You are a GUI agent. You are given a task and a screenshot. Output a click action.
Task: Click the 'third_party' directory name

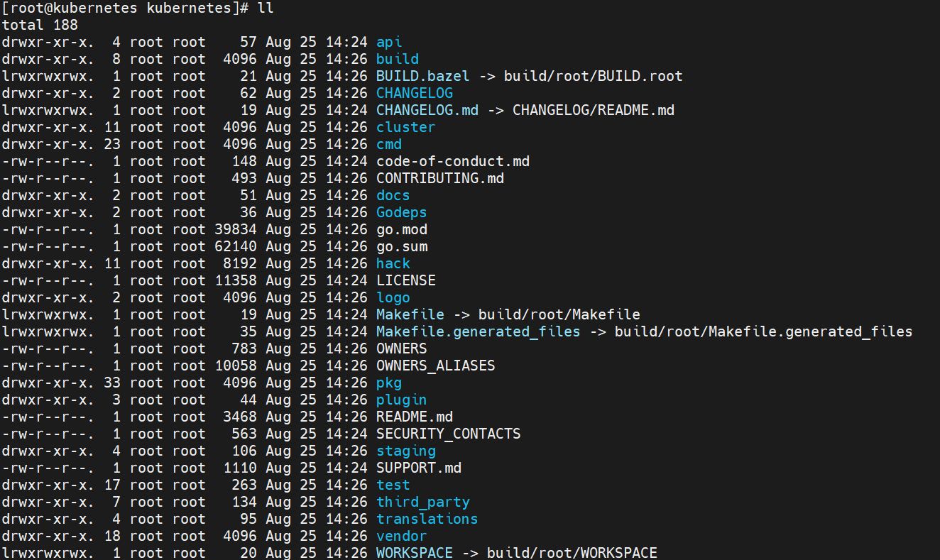423,502
